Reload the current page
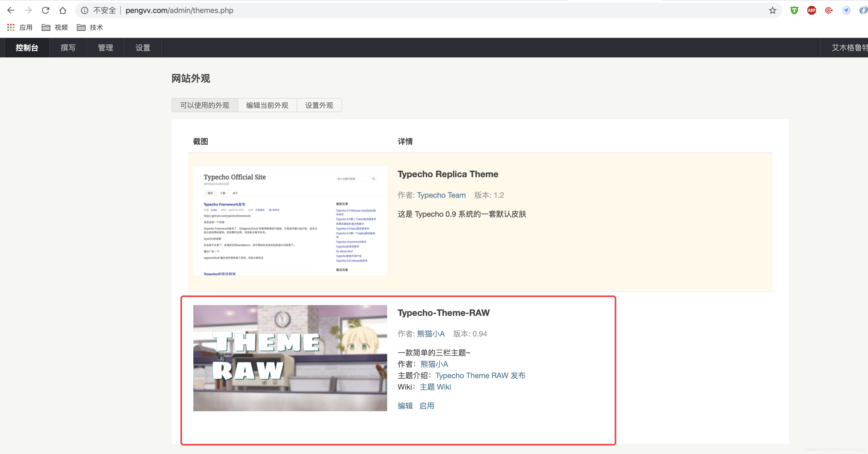The height and width of the screenshot is (454, 868). coord(45,11)
